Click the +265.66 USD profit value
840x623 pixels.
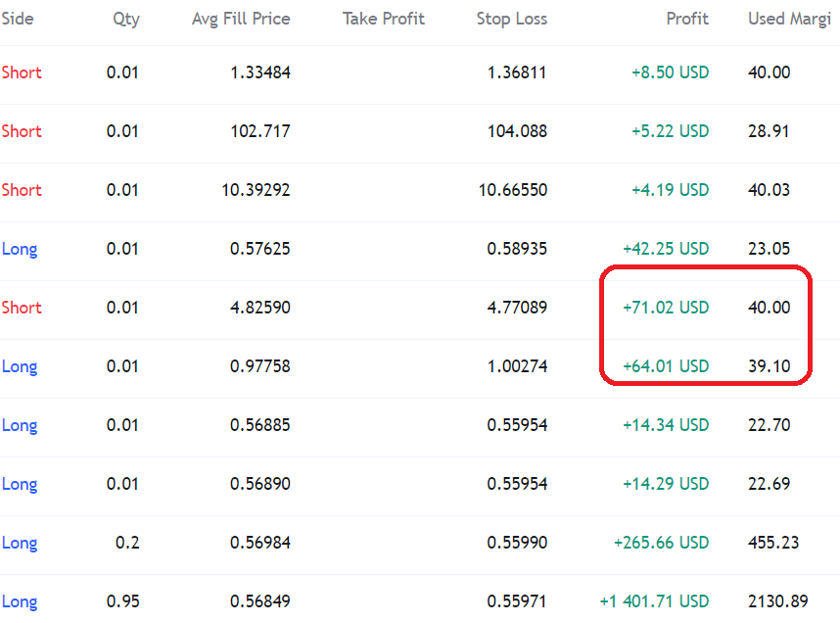661,543
